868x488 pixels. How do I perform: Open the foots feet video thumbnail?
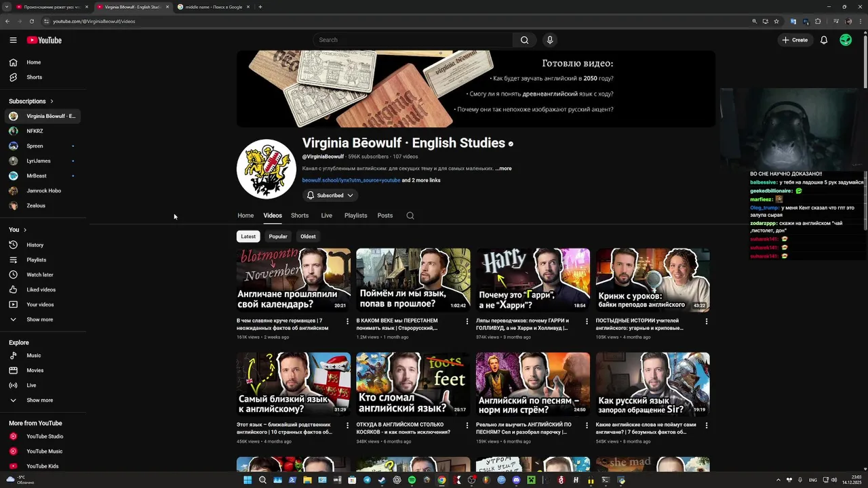click(413, 384)
